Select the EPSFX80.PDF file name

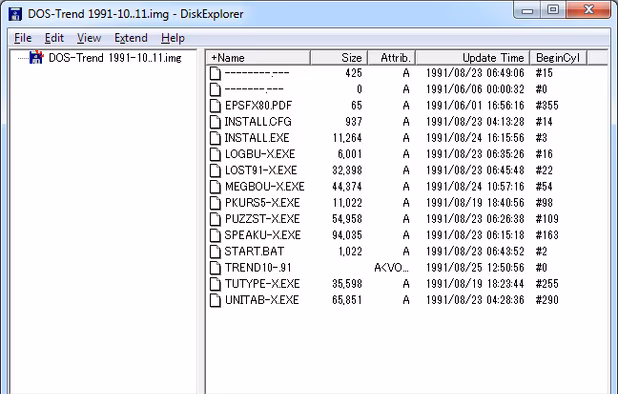pos(259,106)
